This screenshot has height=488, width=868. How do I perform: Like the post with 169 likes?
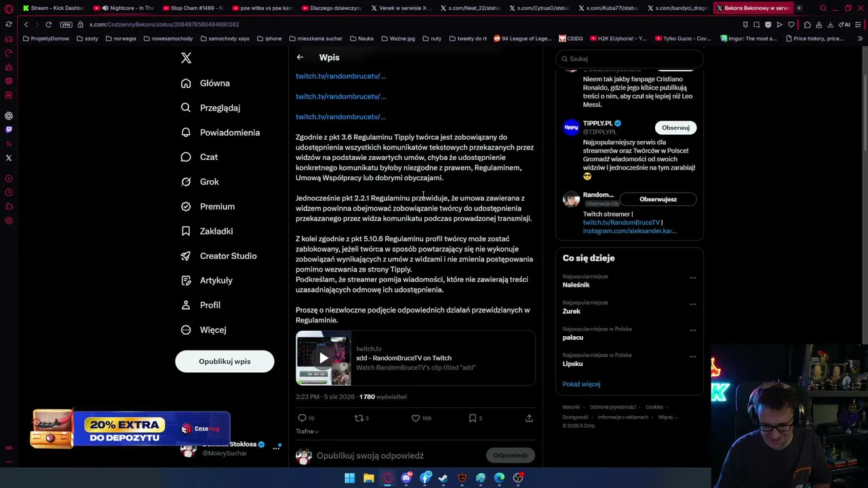coord(416,418)
